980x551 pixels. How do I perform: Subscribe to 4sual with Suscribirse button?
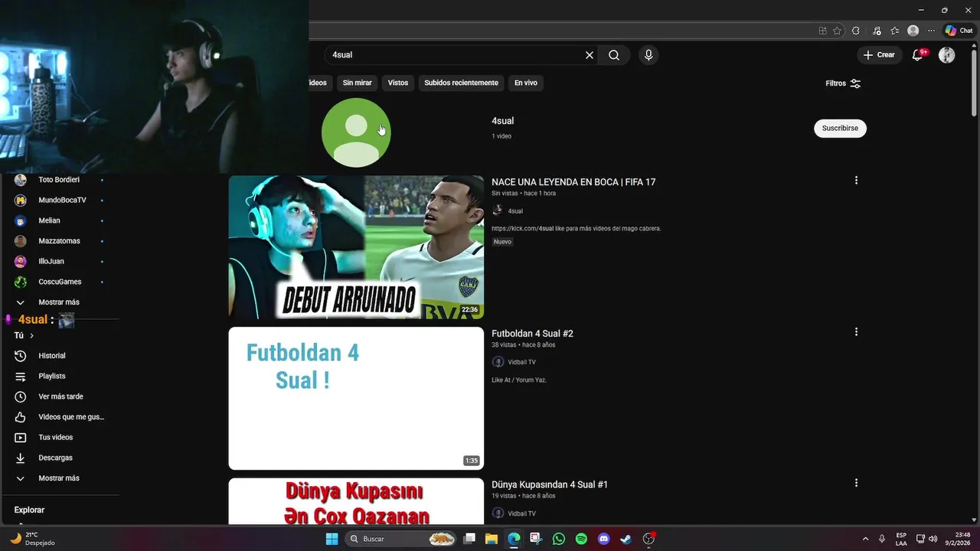click(840, 129)
